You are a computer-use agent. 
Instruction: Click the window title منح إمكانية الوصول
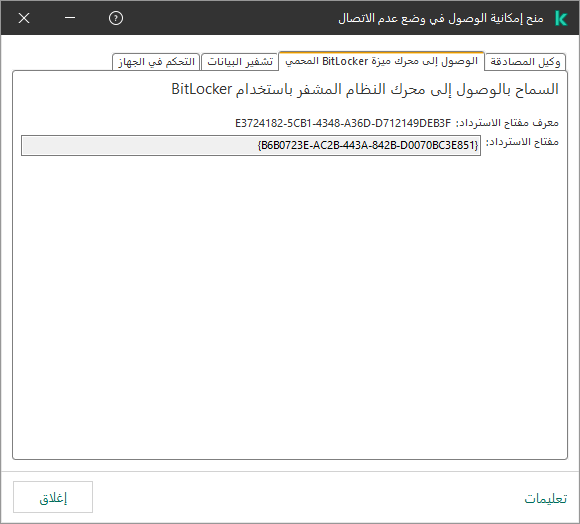pyautogui.click(x=441, y=18)
